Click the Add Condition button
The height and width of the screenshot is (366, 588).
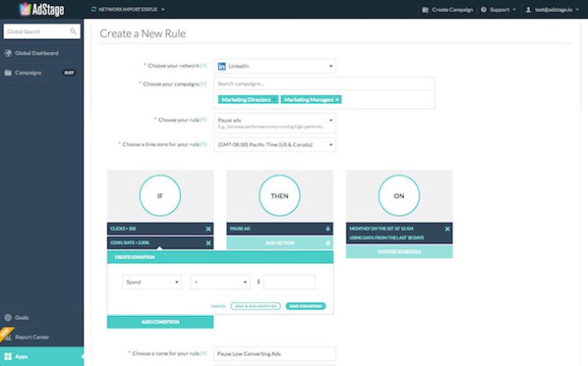pos(160,322)
